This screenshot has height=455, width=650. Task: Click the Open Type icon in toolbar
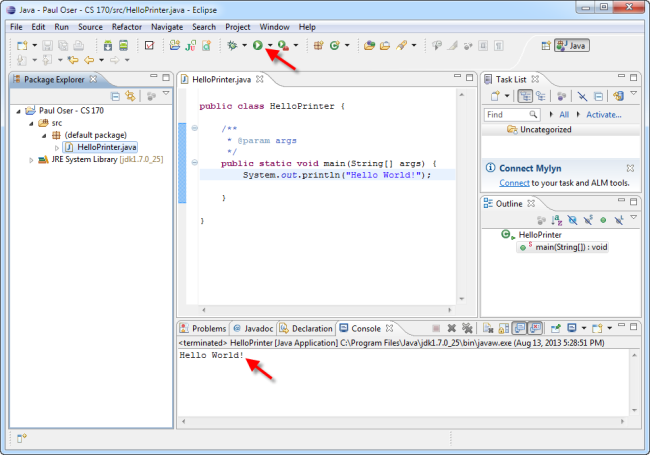tap(369, 45)
